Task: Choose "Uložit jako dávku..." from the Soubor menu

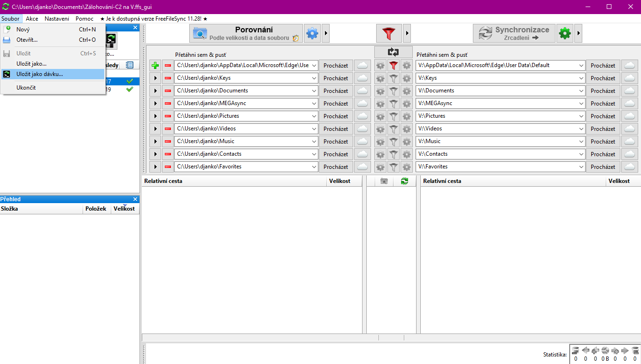Action: 39,74
